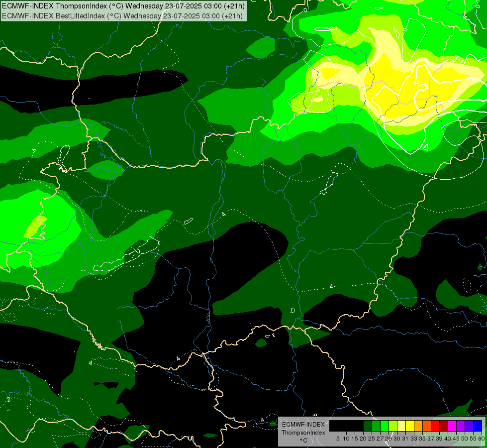Click the legend value 25
487x448 pixels.
(x=372, y=439)
